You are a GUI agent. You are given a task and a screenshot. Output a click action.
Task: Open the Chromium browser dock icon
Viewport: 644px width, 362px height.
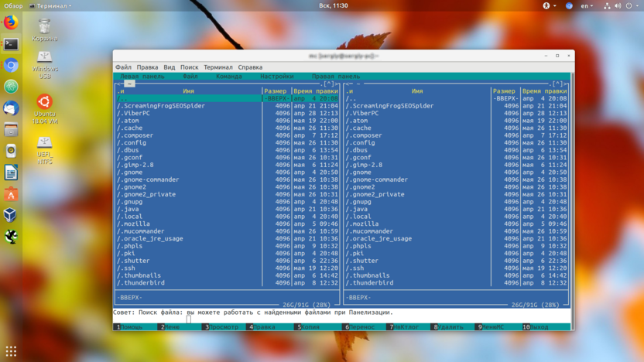11,66
